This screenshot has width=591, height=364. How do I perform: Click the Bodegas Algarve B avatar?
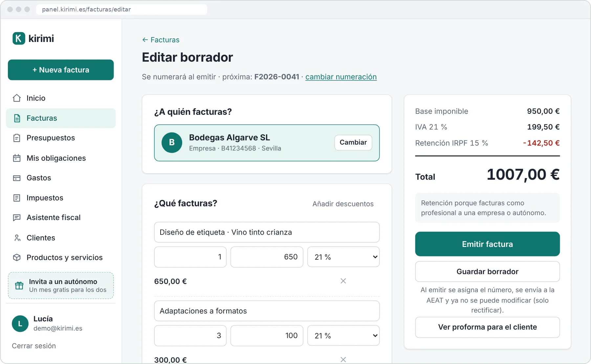point(172,143)
